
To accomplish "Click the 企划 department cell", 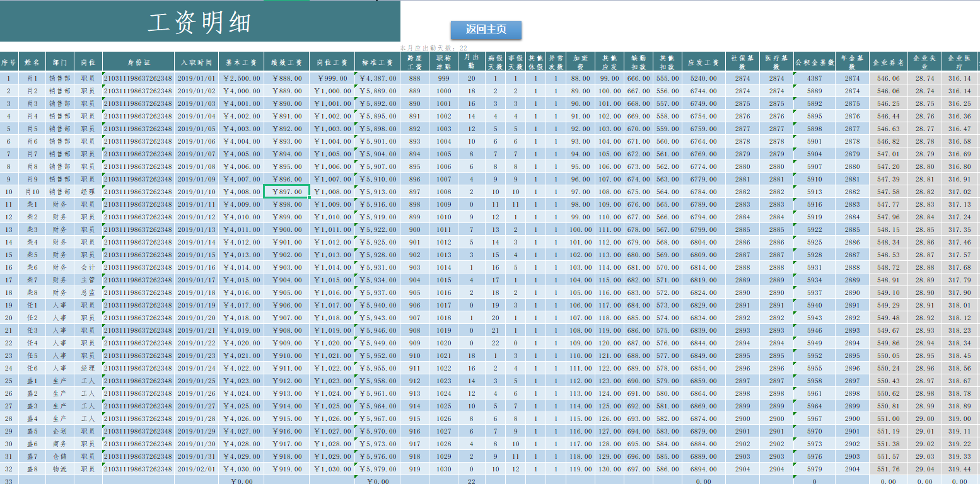I will pyautogui.click(x=60, y=432).
